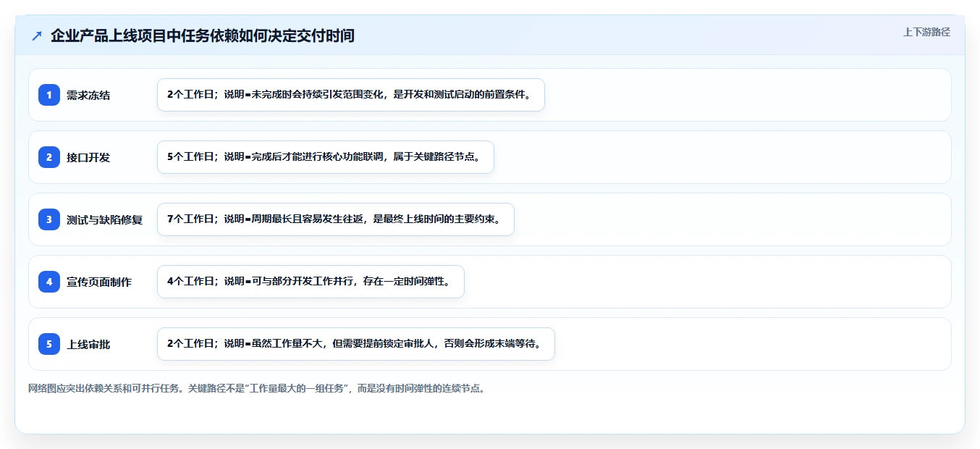980x449 pixels.
Task: Click the 需求冻结 step label
Action: tap(88, 95)
